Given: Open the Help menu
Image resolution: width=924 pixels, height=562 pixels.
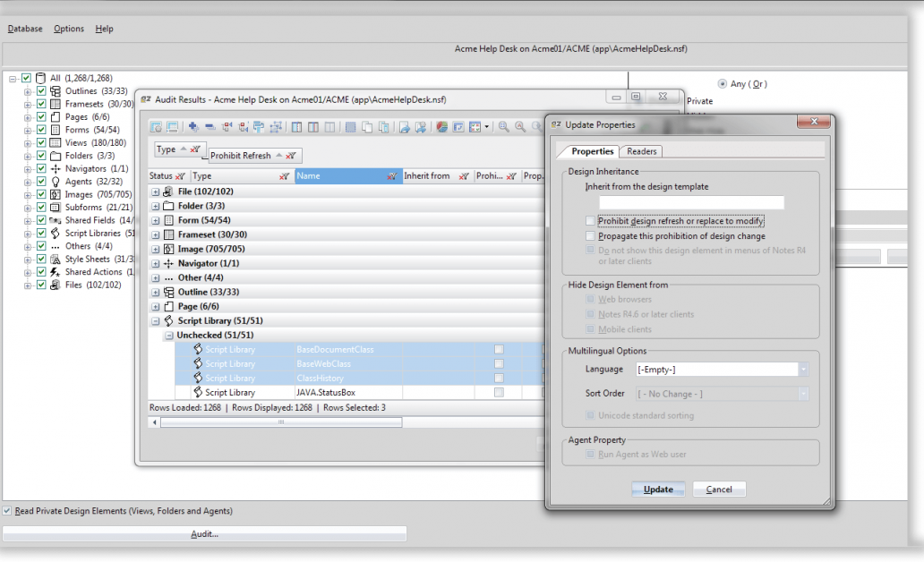Looking at the screenshot, I should 104,29.
